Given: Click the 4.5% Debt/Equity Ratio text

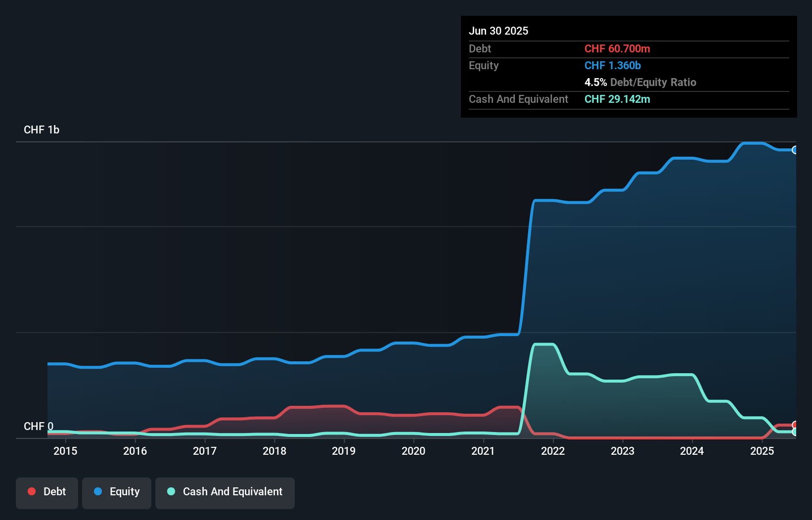Looking at the screenshot, I should tap(640, 82).
